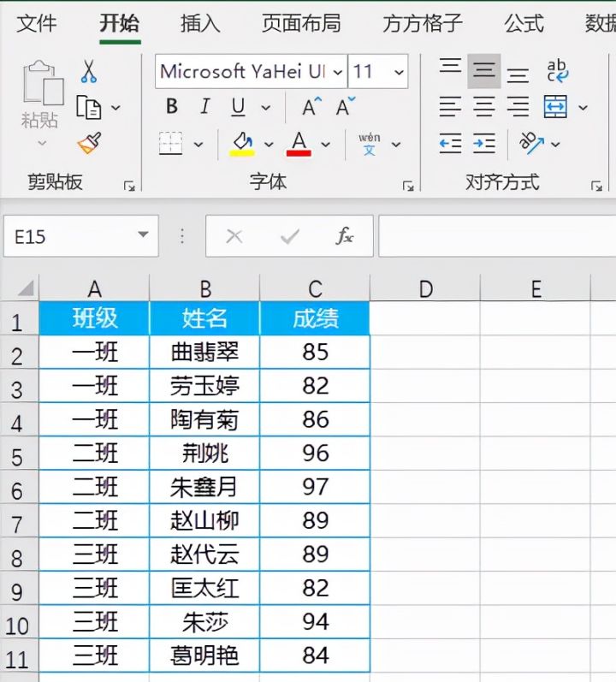Click the wén phonetic guide icon
The width and height of the screenshot is (616, 682).
[x=369, y=145]
